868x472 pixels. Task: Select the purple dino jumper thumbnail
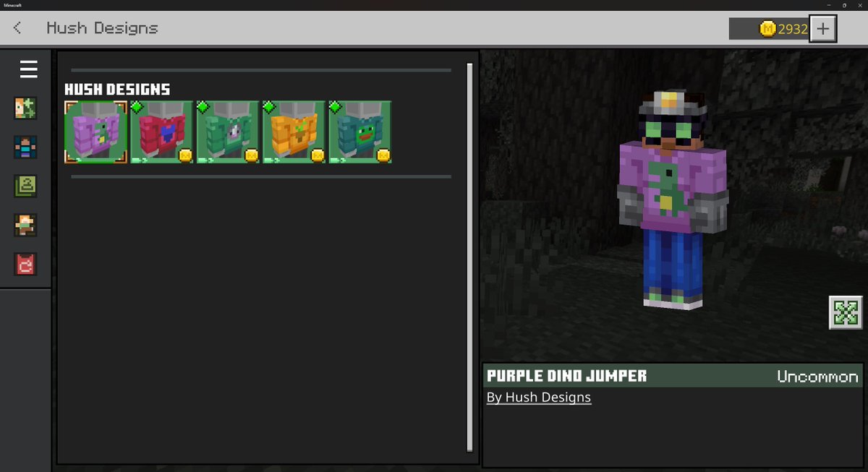(96, 132)
